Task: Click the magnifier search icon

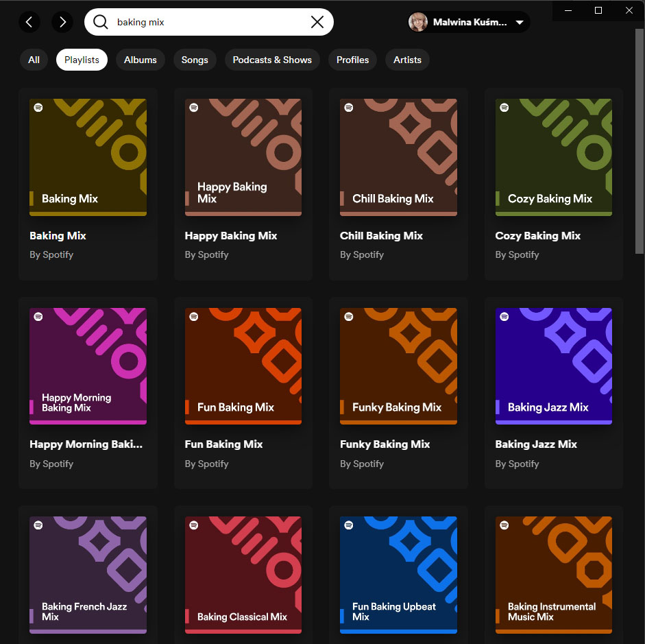Action: 100,22
